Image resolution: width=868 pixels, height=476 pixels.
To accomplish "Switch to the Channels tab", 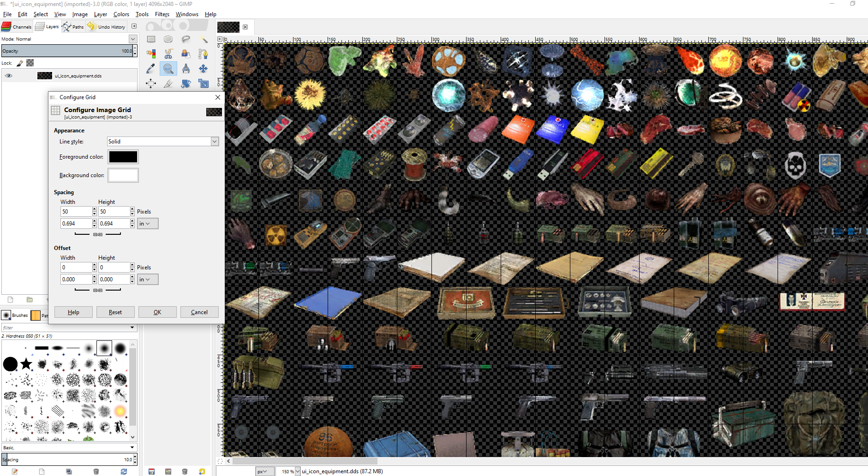I will point(17,27).
